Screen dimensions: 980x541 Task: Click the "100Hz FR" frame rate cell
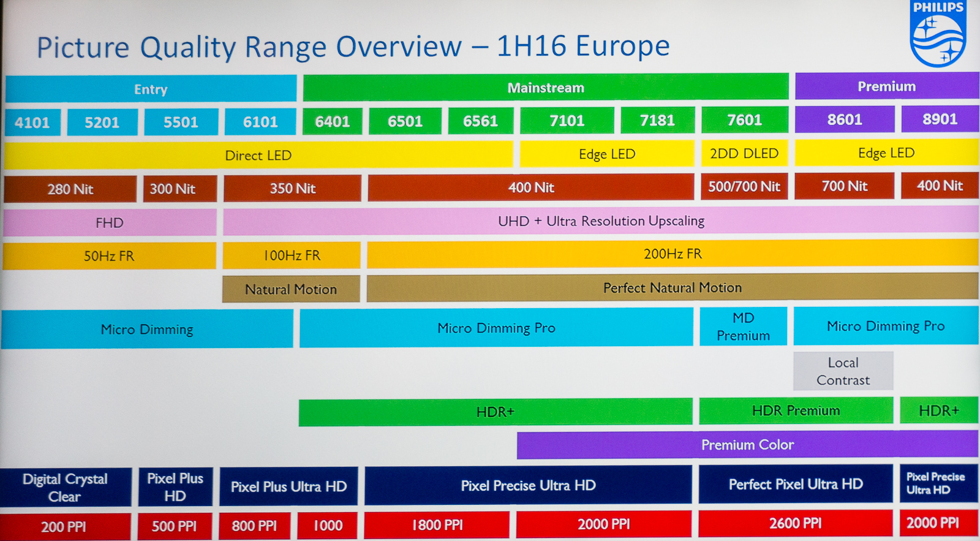(x=292, y=255)
